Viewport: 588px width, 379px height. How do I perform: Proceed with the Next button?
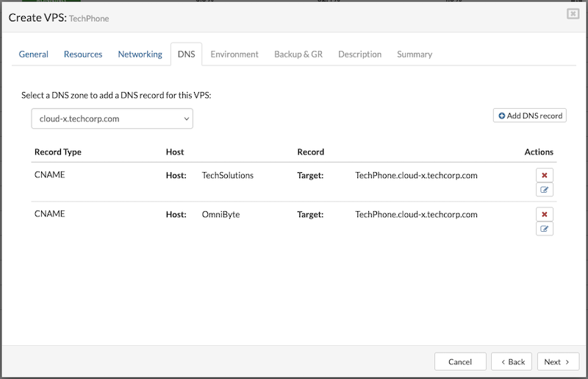coord(557,361)
